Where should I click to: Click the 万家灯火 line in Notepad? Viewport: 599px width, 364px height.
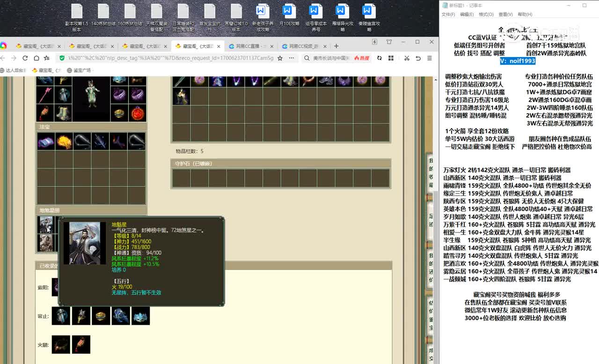point(507,170)
